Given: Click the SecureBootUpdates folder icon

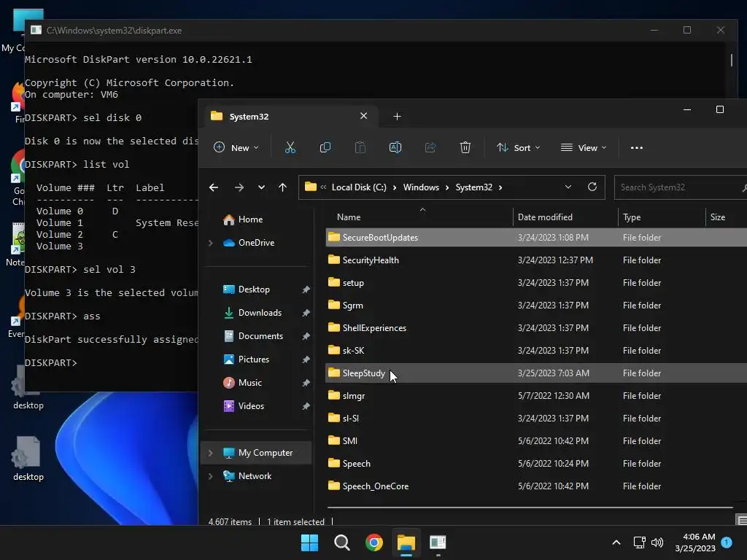Looking at the screenshot, I should (x=334, y=237).
